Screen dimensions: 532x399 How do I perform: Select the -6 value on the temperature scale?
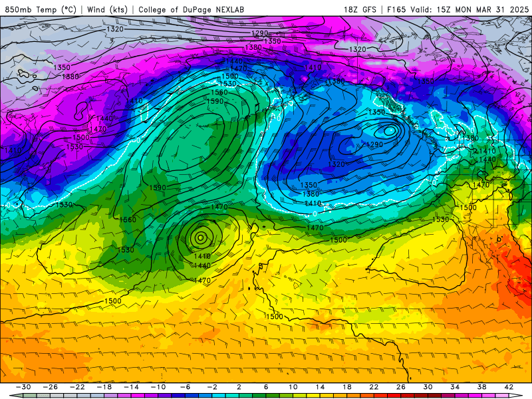click(x=185, y=387)
